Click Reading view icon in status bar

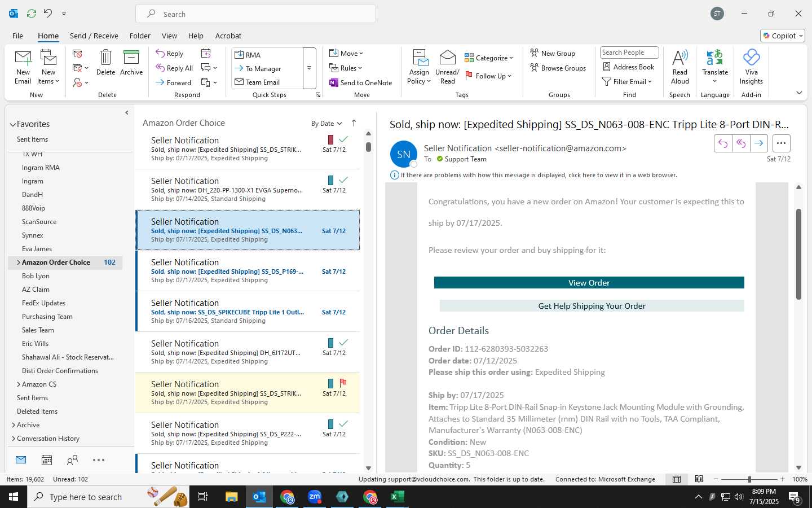pyautogui.click(x=699, y=479)
